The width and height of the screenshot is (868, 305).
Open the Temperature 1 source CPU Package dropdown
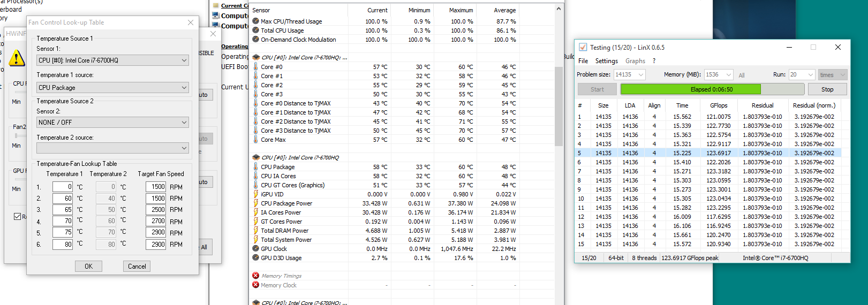click(113, 88)
